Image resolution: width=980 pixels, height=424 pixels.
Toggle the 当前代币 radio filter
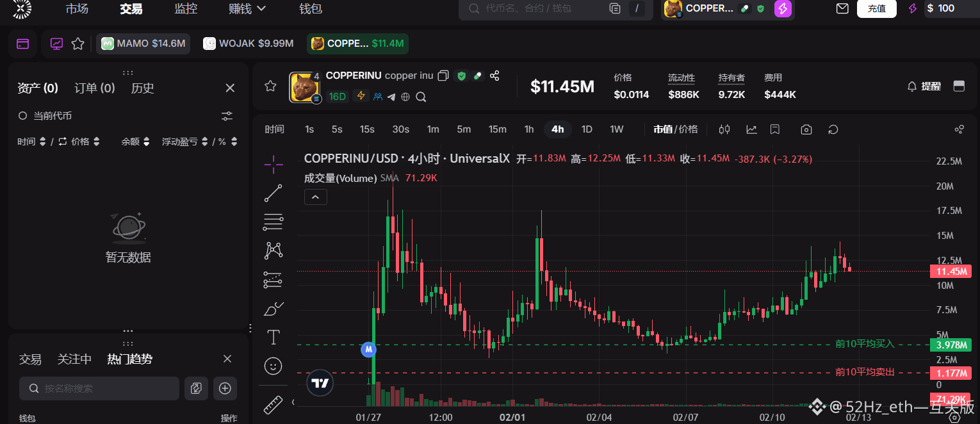(x=22, y=116)
